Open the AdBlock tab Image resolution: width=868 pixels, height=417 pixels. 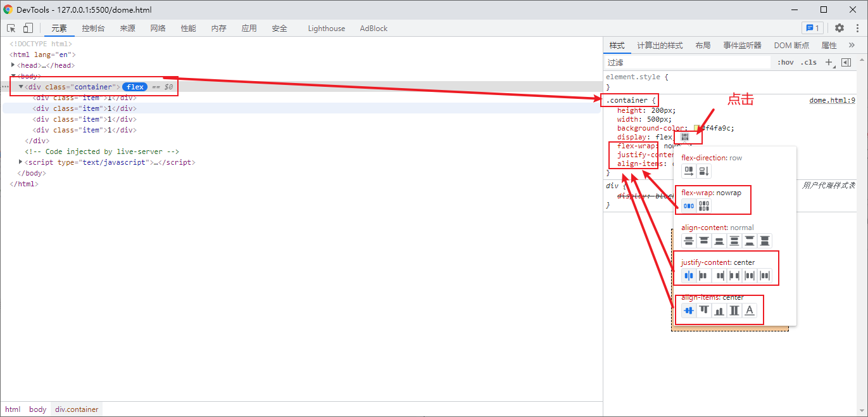(x=374, y=28)
